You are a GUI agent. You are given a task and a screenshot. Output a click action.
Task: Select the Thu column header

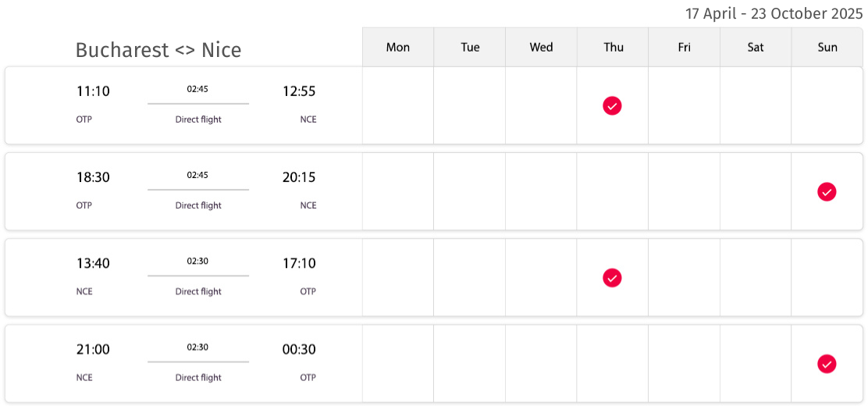point(613,47)
